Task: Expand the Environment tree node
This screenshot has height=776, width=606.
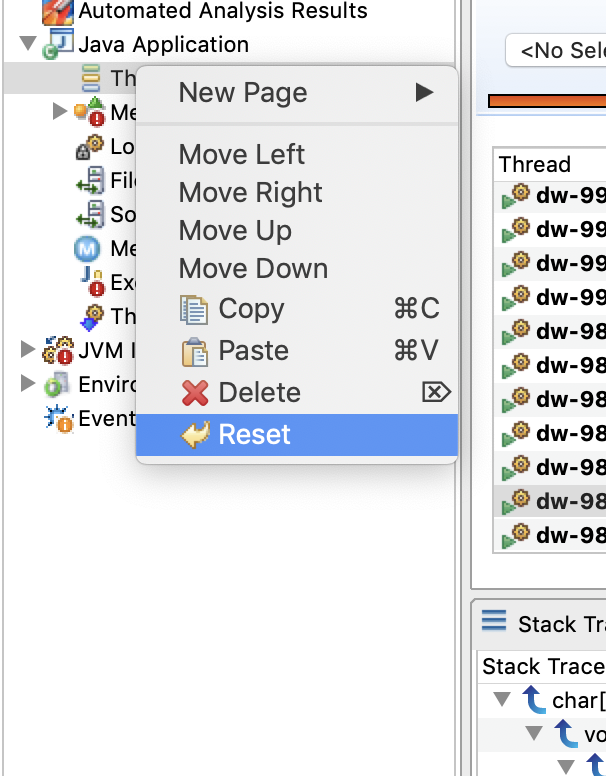Action: click(28, 384)
